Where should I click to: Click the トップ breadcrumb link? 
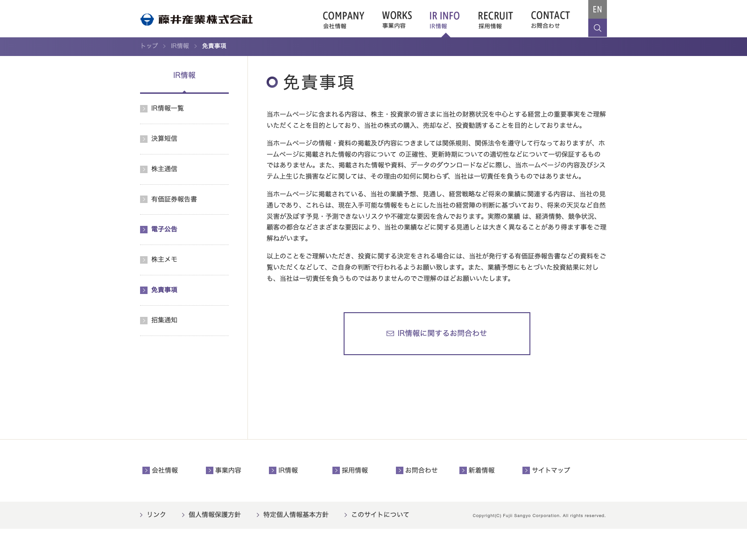[149, 46]
